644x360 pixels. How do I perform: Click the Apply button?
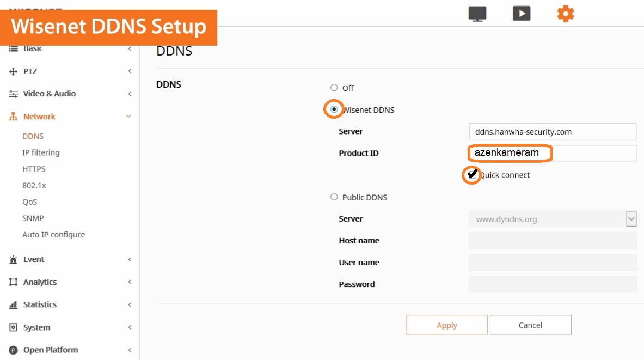pyautogui.click(x=446, y=325)
